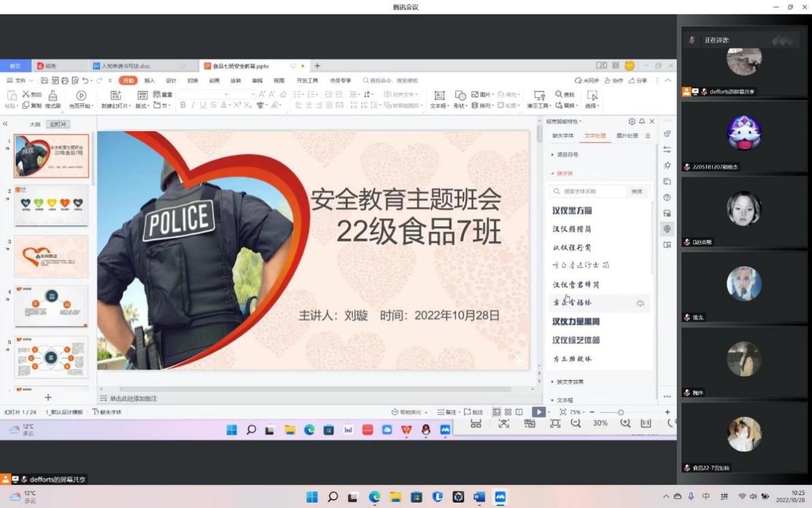Toggle Italic text formatting
Image resolution: width=812 pixels, height=508 pixels.
click(193, 105)
